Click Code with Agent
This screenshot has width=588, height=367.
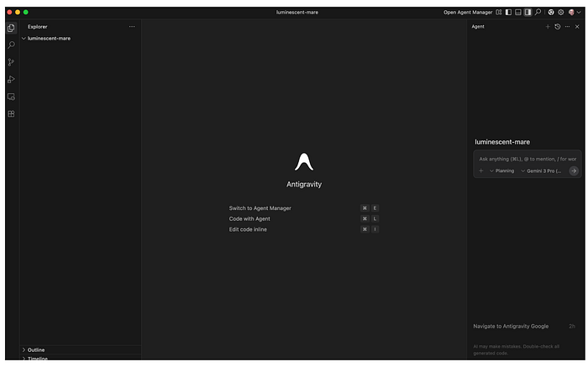click(x=249, y=218)
